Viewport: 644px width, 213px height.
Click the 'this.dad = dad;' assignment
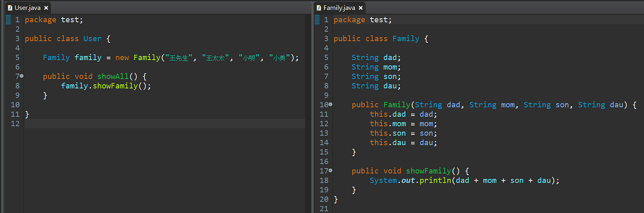tap(404, 114)
